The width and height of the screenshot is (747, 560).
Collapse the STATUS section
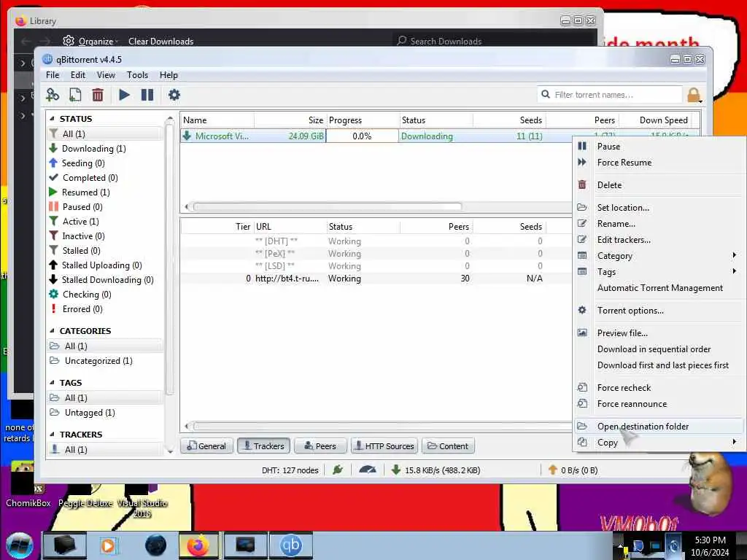click(x=52, y=119)
